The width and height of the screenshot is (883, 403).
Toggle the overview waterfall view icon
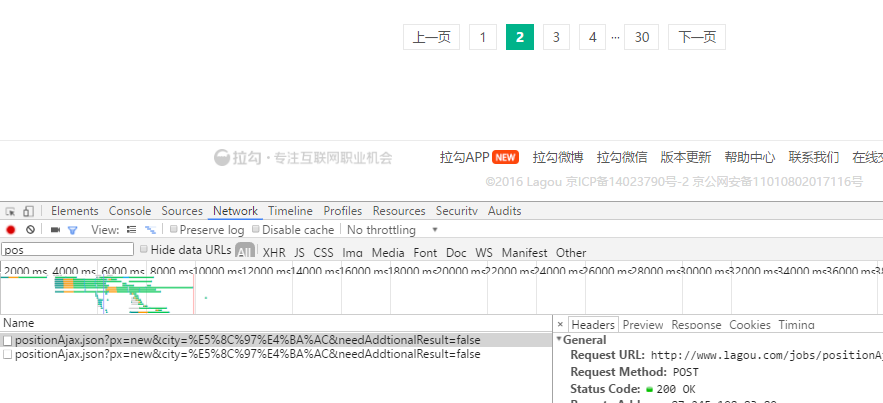pos(150,230)
